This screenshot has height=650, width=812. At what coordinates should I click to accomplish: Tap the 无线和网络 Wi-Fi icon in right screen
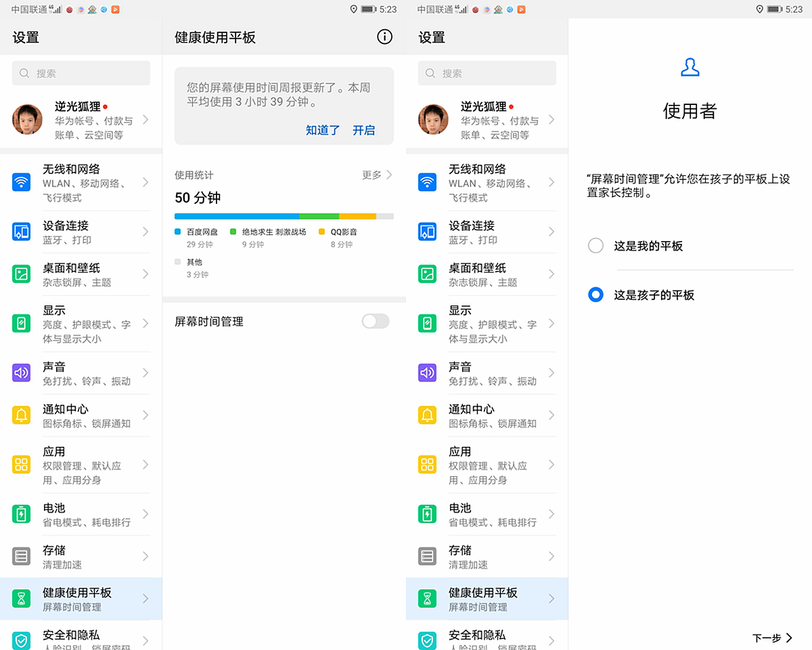(x=427, y=182)
